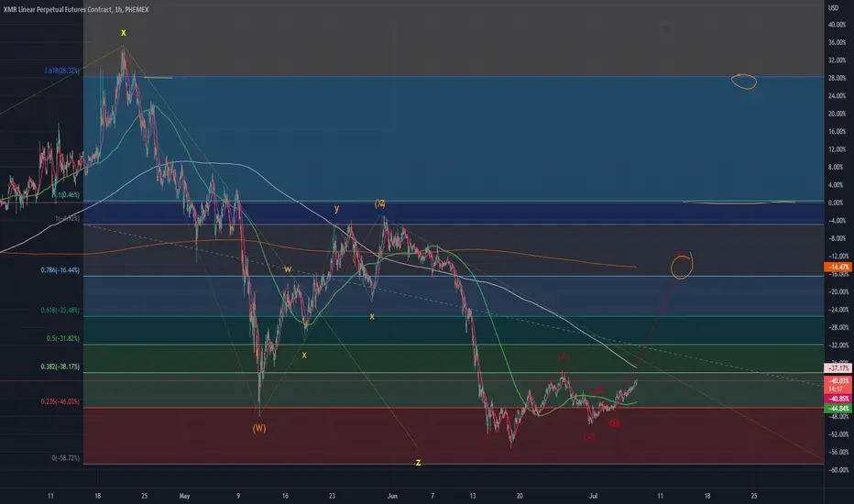The image size is (854, 504).
Task: Click the -52.00% price axis label
Action: 838,434
